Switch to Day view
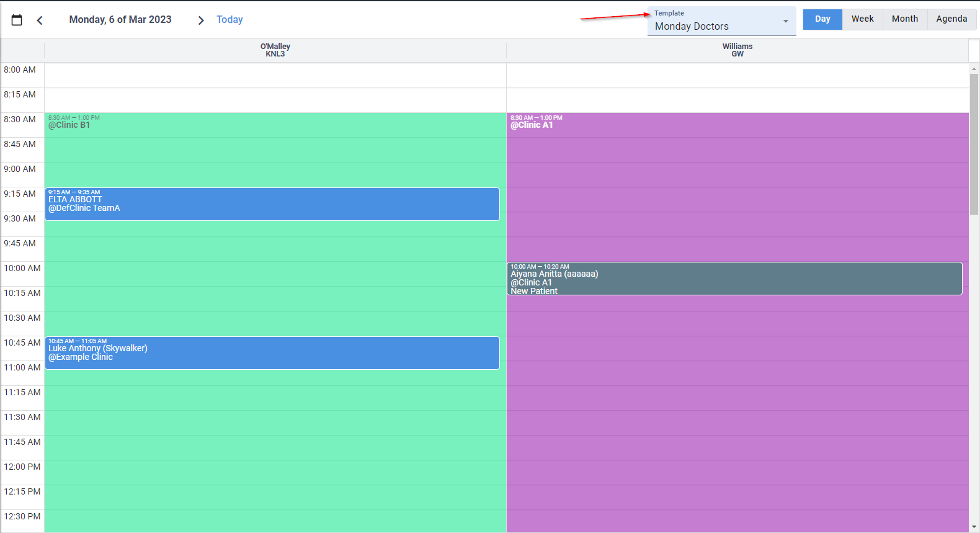 pos(822,19)
